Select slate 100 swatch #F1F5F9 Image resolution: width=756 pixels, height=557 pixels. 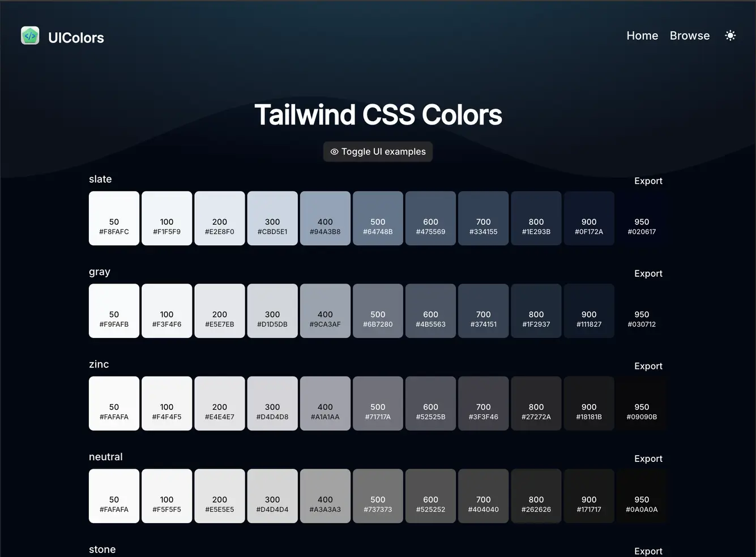tap(166, 218)
